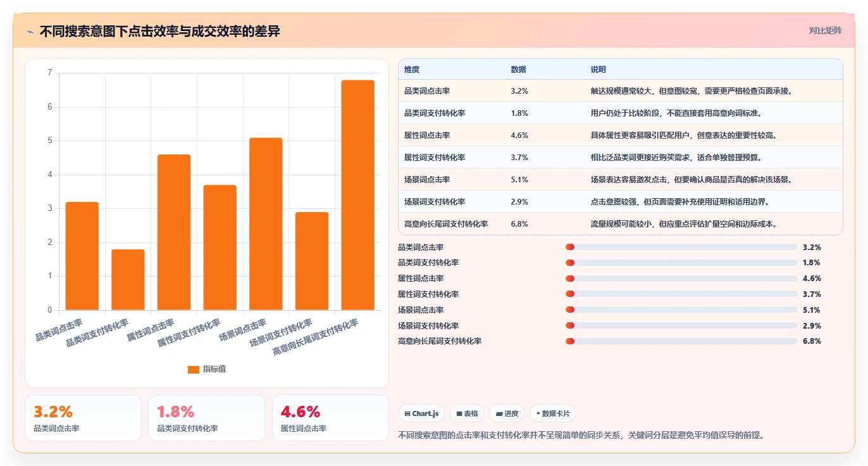Viewport: 868px width, 466px height.
Task: Click the 场景词点击率 label in progress list
Action: pyautogui.click(x=421, y=310)
